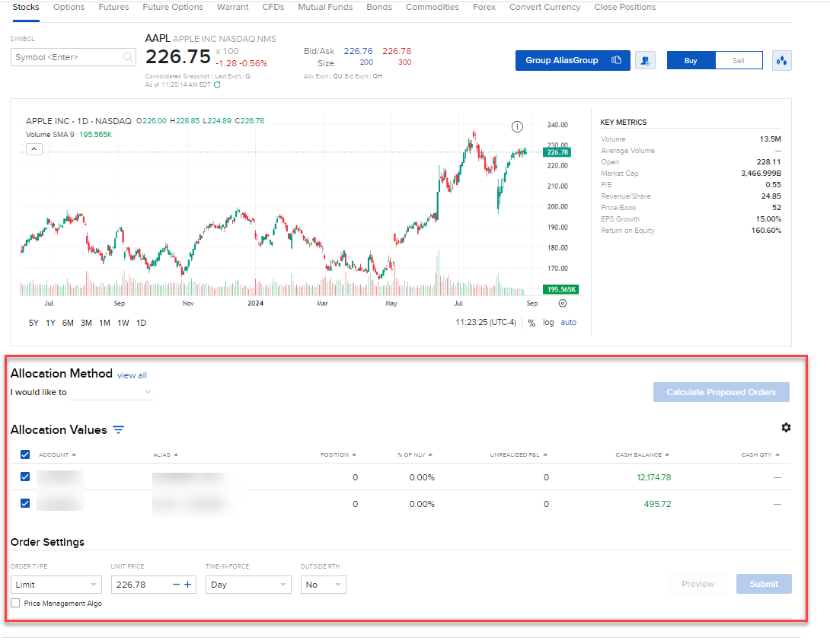Screen dimensions: 830x644
Task: Open the Forex tab
Action: point(484,7)
